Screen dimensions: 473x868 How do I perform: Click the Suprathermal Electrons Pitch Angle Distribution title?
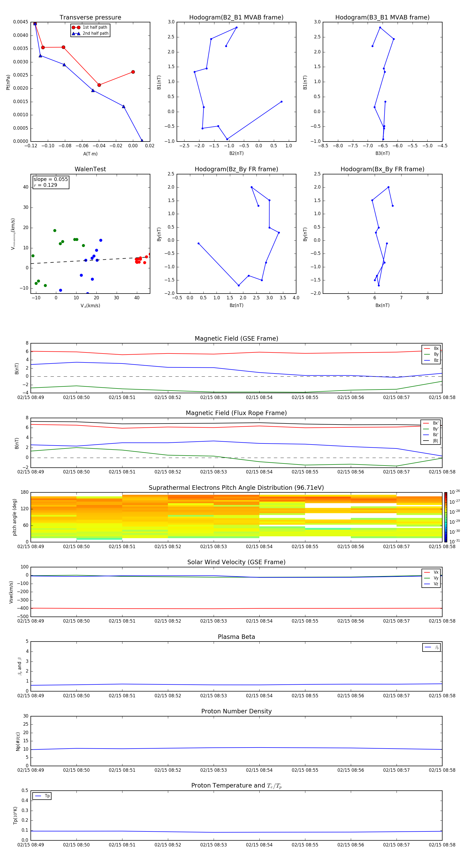(236, 488)
